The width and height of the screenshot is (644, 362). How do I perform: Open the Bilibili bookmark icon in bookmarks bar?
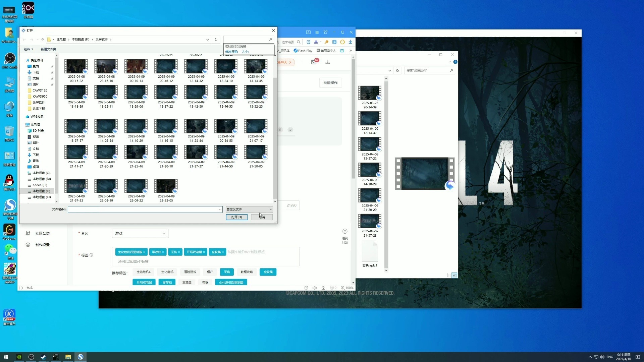342,51
